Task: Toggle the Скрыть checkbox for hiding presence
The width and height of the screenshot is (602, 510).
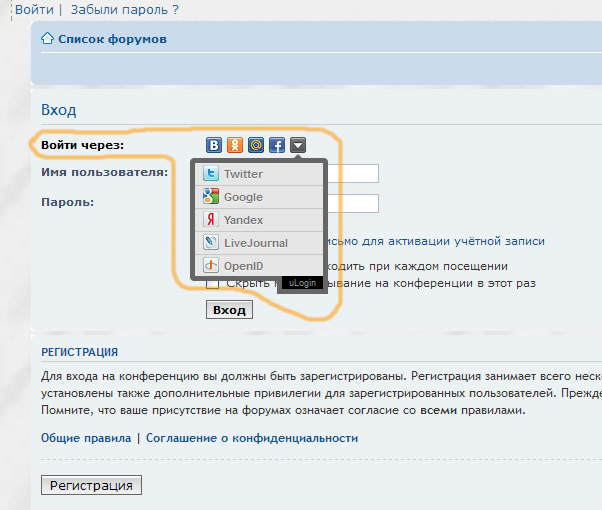Action: [x=212, y=284]
